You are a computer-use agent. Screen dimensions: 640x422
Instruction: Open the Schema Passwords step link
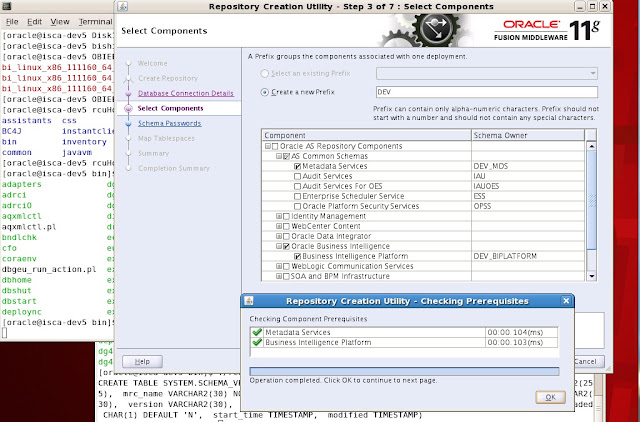[169, 123]
